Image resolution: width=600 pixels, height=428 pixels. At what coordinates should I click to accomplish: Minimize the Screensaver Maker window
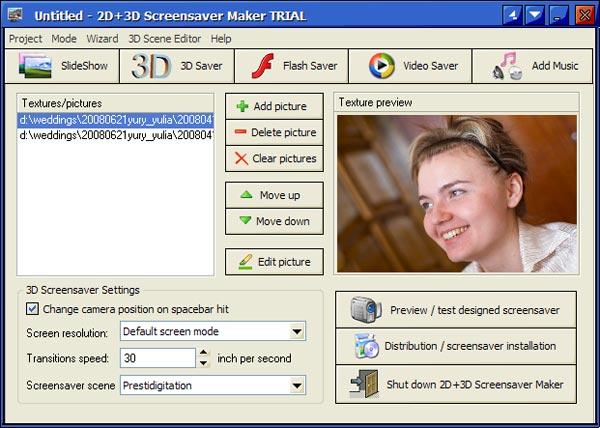(x=558, y=15)
